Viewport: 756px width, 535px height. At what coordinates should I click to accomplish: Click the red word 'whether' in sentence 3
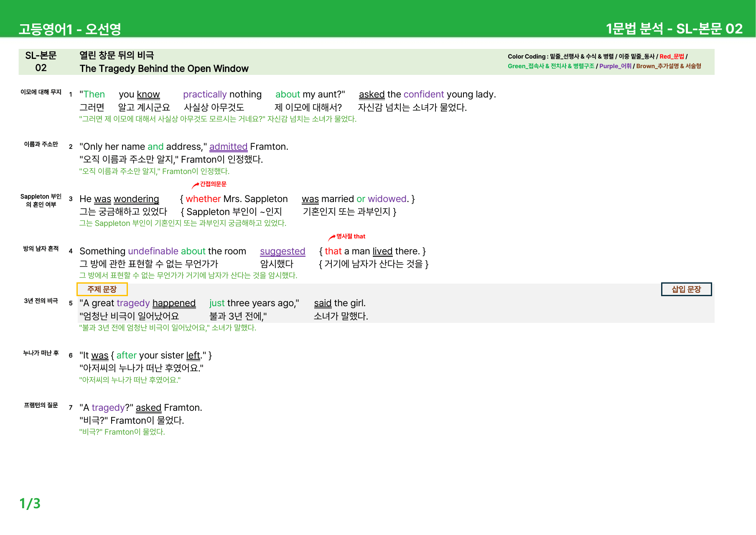click(x=203, y=199)
